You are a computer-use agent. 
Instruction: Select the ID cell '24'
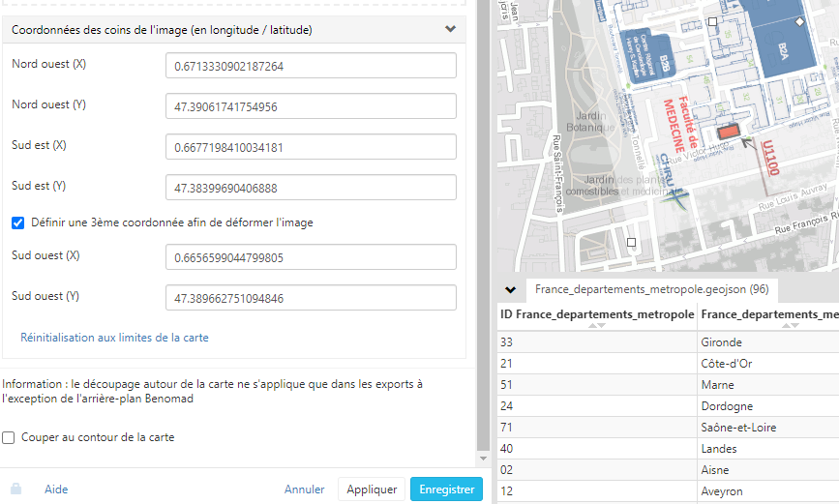[x=597, y=406]
